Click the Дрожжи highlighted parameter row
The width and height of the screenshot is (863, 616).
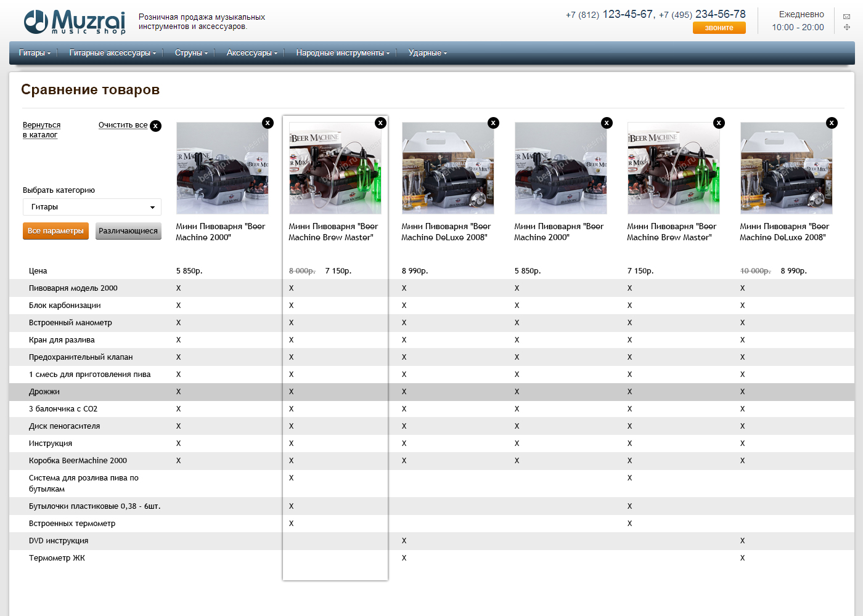44,392
